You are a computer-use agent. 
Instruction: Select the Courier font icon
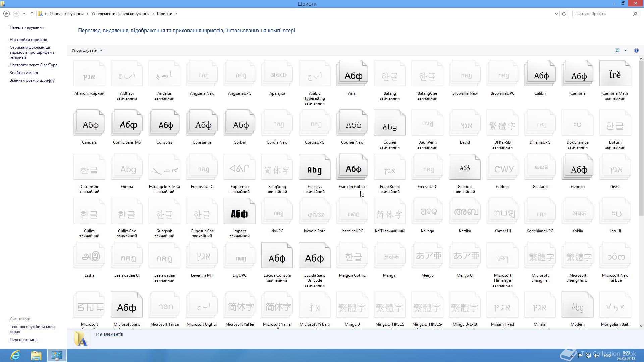(390, 123)
